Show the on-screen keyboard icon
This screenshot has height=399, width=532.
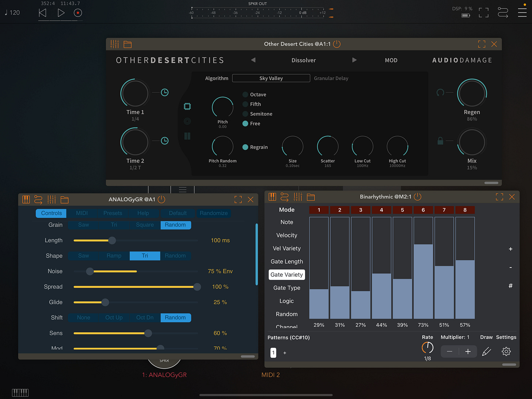[x=20, y=392]
